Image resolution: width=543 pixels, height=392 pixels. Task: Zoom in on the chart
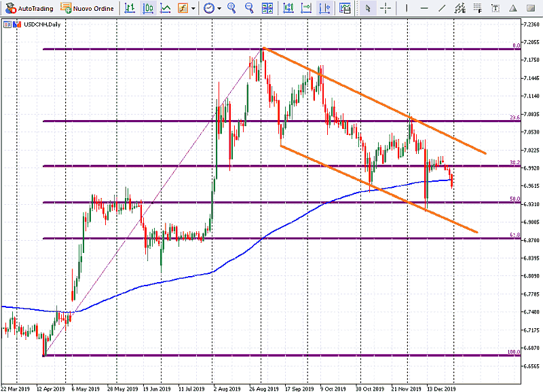coord(232,8)
